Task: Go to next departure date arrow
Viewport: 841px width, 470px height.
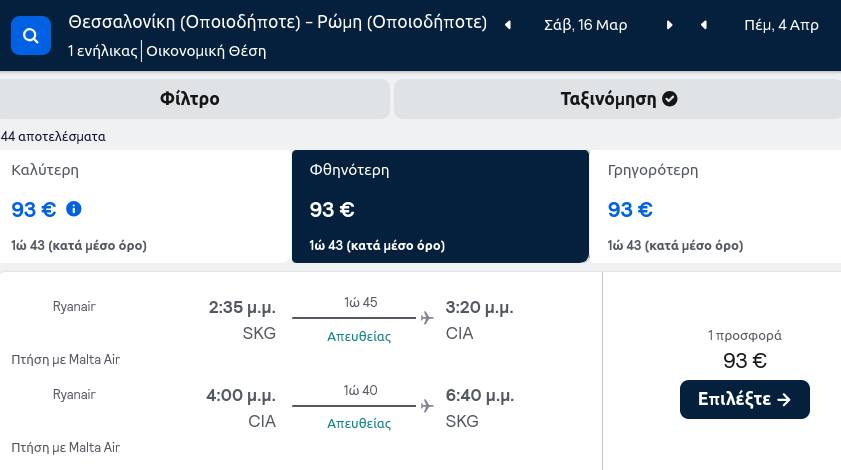Action: pos(669,25)
